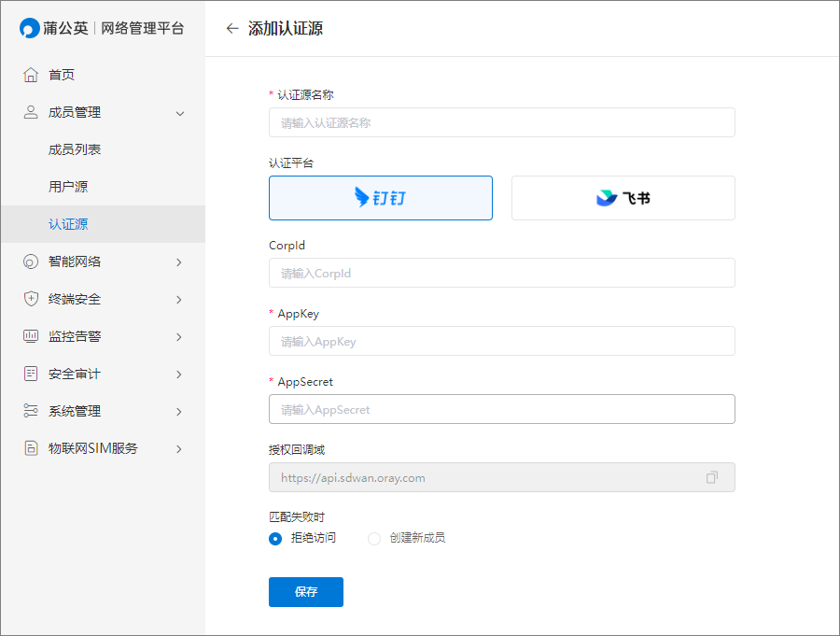The width and height of the screenshot is (840, 636).
Task: Click the sliders icon for 系统管理
Action: (x=31, y=411)
